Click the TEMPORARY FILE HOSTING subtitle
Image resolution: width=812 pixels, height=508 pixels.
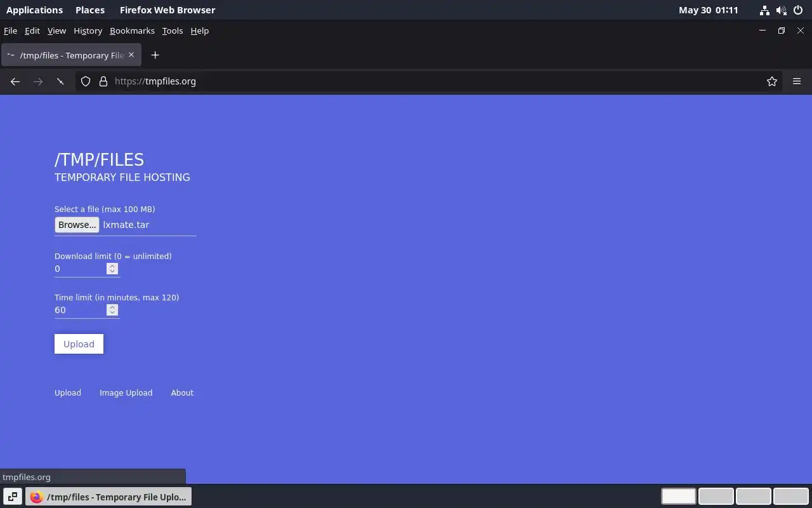(x=122, y=177)
